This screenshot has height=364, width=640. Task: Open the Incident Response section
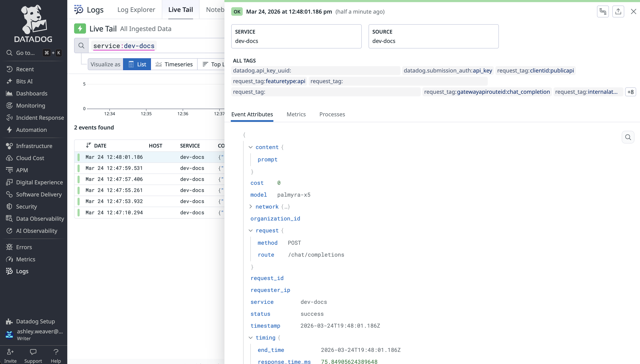[40, 118]
